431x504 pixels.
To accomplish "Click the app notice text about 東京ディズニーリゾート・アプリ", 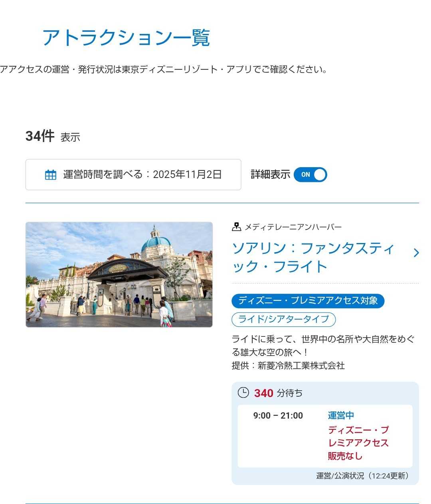I will [164, 69].
